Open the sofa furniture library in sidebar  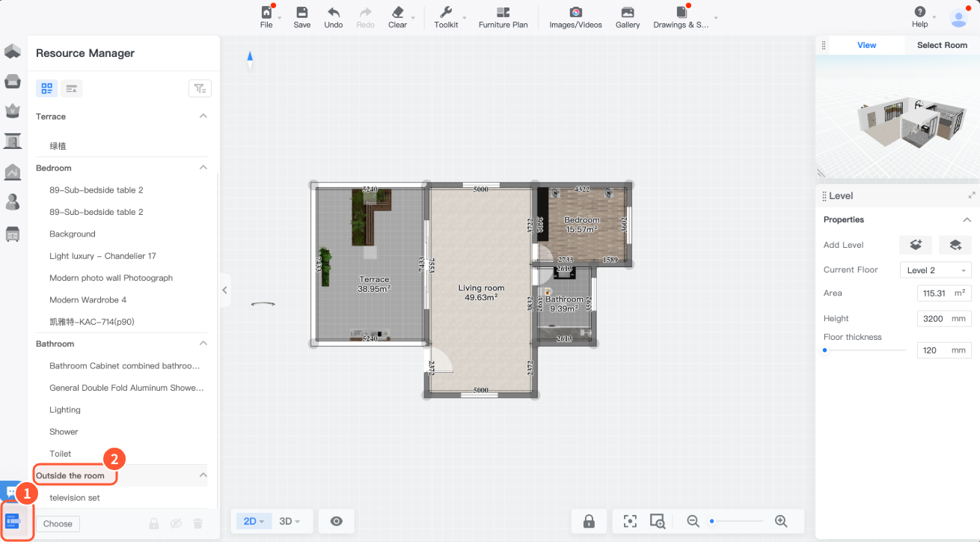tap(13, 81)
